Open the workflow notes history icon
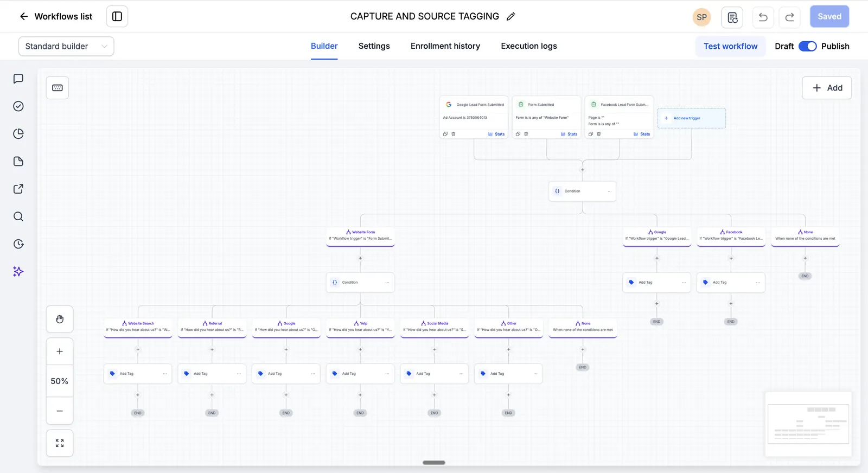 [732, 17]
